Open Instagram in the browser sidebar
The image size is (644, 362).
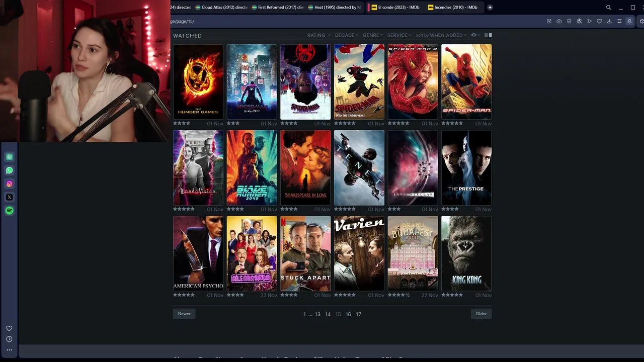tap(9, 184)
